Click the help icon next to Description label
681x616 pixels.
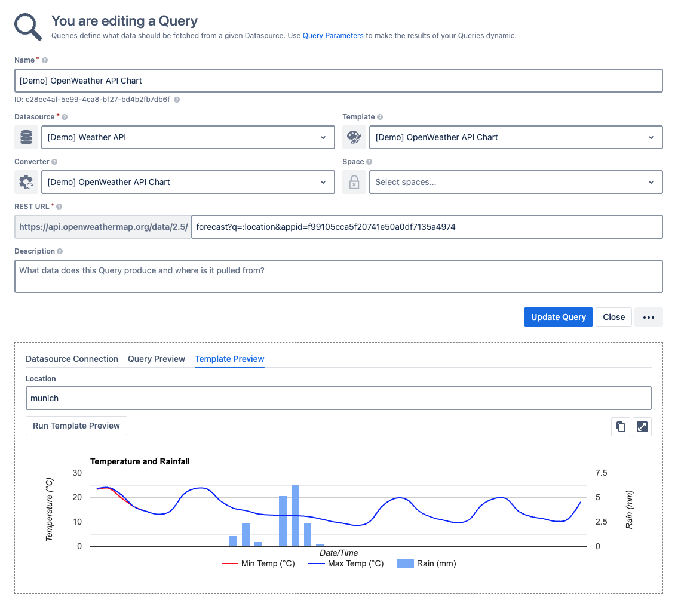click(x=60, y=251)
